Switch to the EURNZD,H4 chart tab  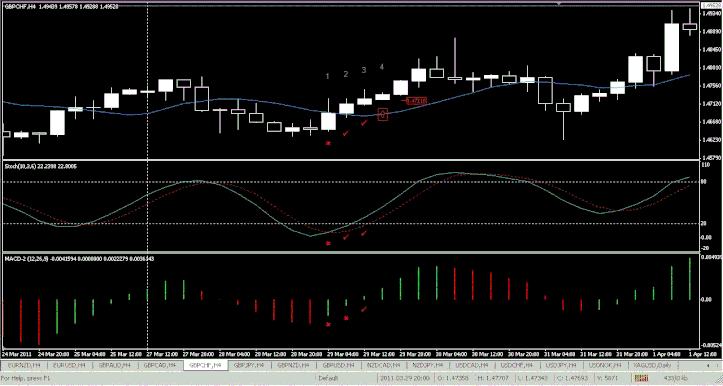click(x=24, y=365)
